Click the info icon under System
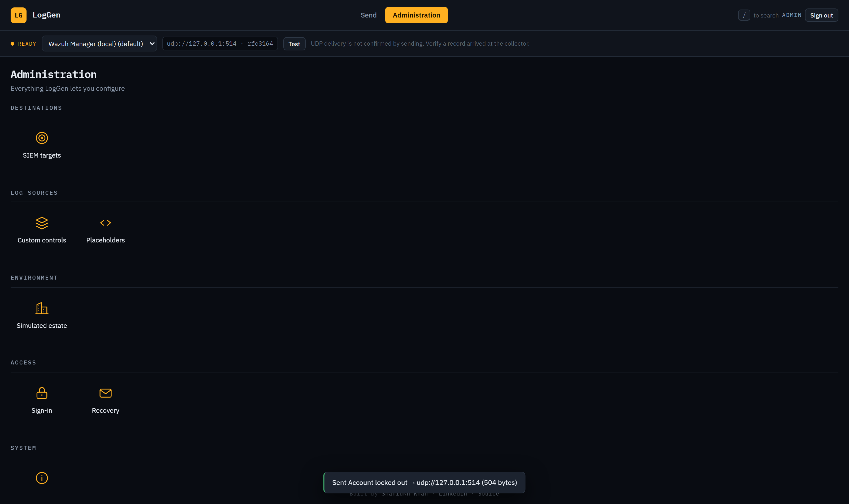 coord(42,478)
